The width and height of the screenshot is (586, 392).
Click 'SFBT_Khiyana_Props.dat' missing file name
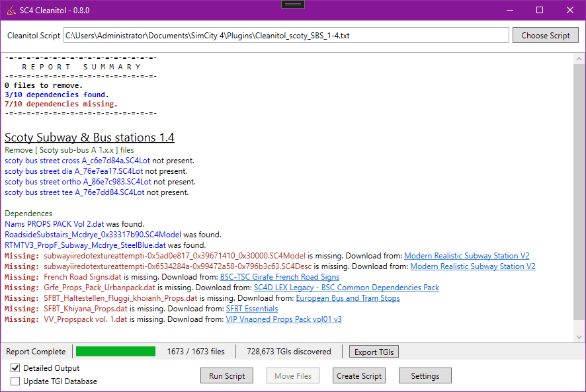point(85,309)
